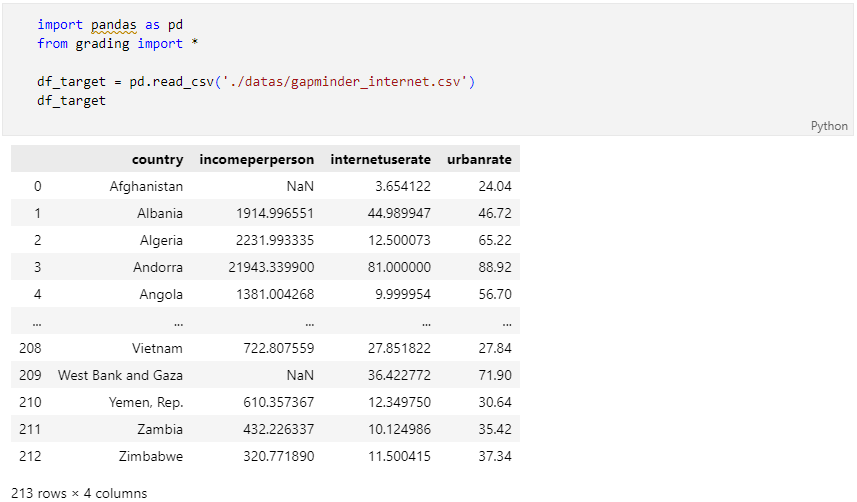
Task: Click the 'urbanrate' column header
Action: [479, 160]
